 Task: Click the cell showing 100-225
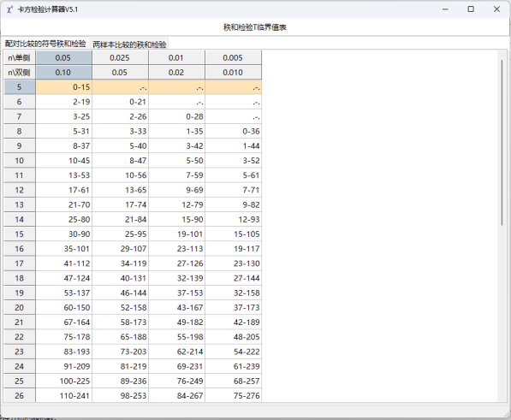click(x=63, y=381)
